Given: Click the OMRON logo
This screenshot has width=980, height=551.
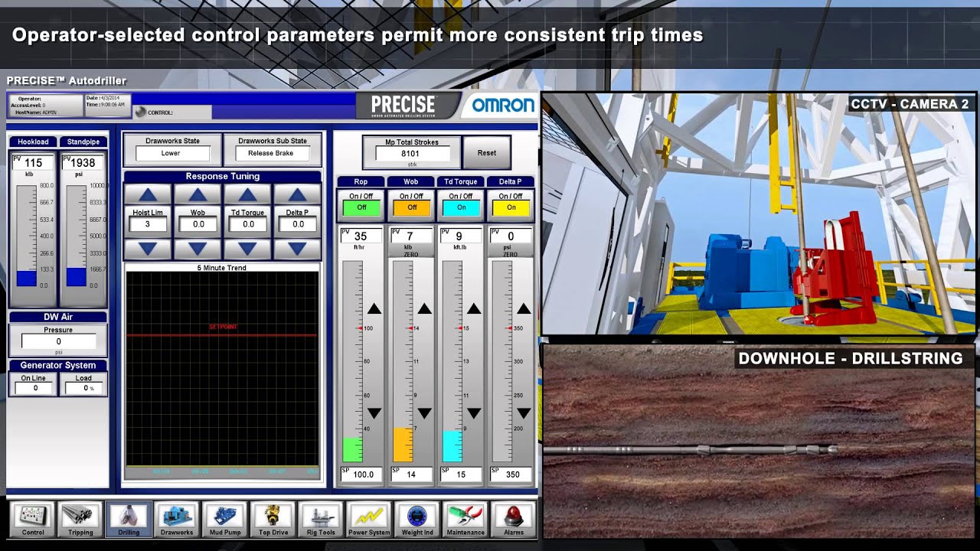Looking at the screenshot, I should (503, 106).
